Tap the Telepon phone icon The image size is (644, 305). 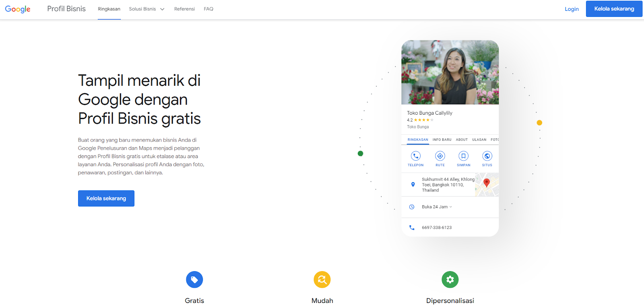point(415,156)
